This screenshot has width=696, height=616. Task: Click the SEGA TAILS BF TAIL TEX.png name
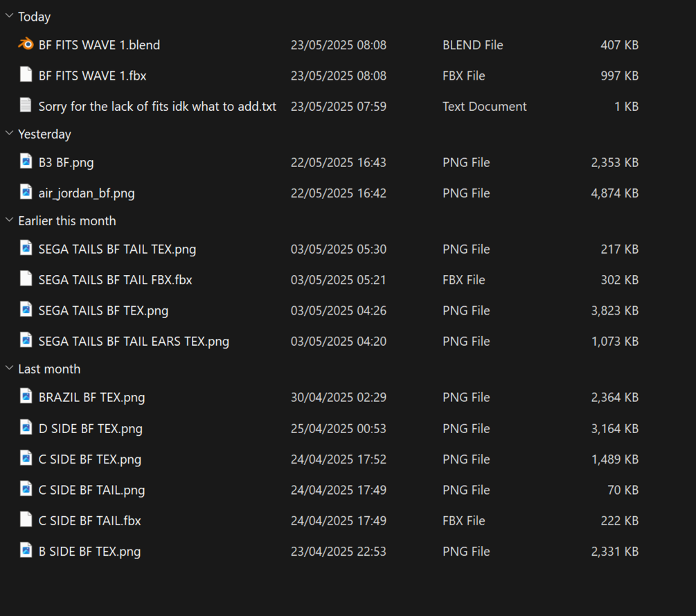(x=117, y=249)
